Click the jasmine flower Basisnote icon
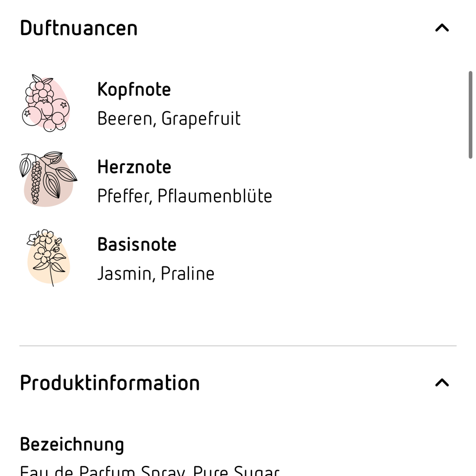 49,257
